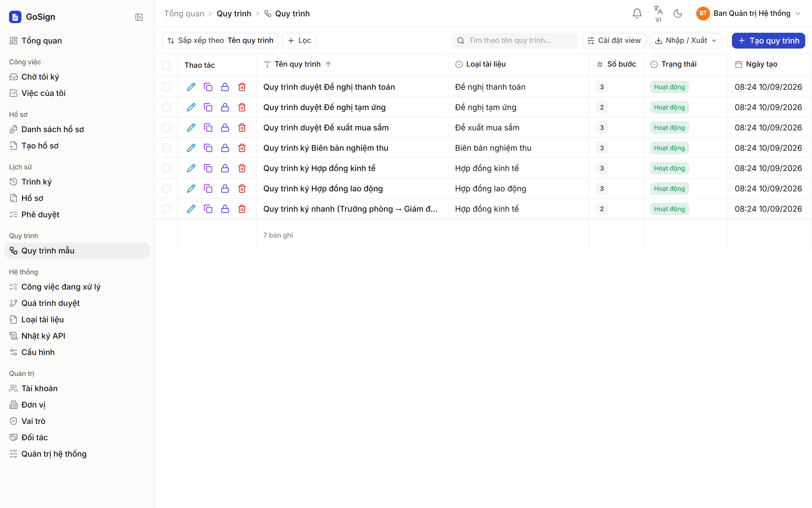Click the Hoạt động badge in Hợp đồng lao động row
Screen dimensions: 812x508
669,189
